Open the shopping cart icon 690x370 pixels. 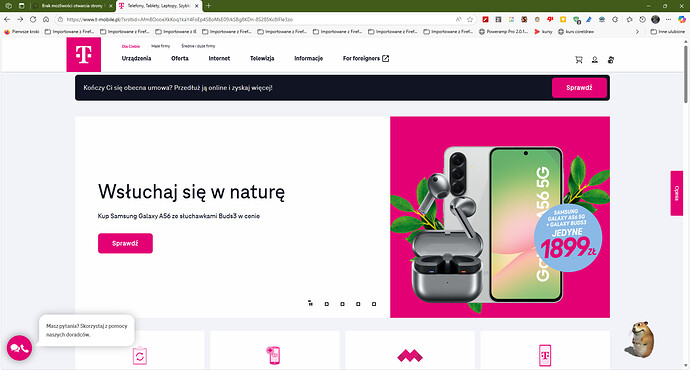579,60
